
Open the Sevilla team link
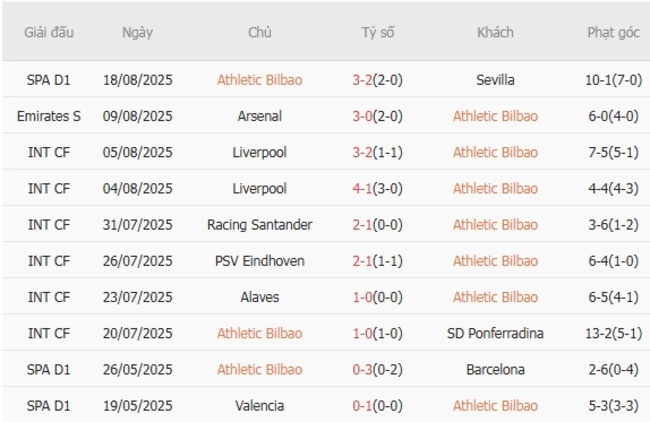click(495, 80)
